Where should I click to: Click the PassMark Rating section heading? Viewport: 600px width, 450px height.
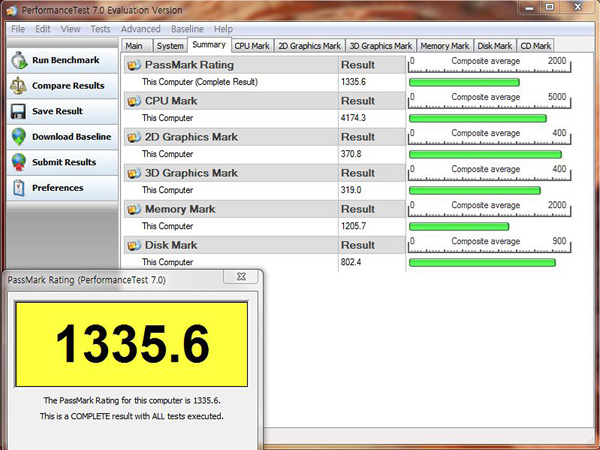pos(189,65)
